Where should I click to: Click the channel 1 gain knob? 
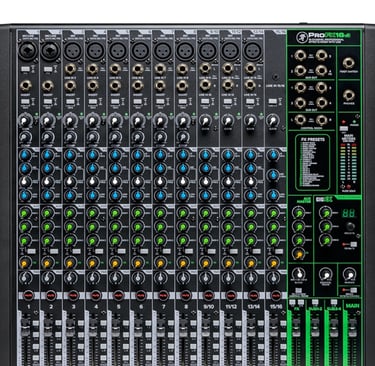tap(26, 121)
